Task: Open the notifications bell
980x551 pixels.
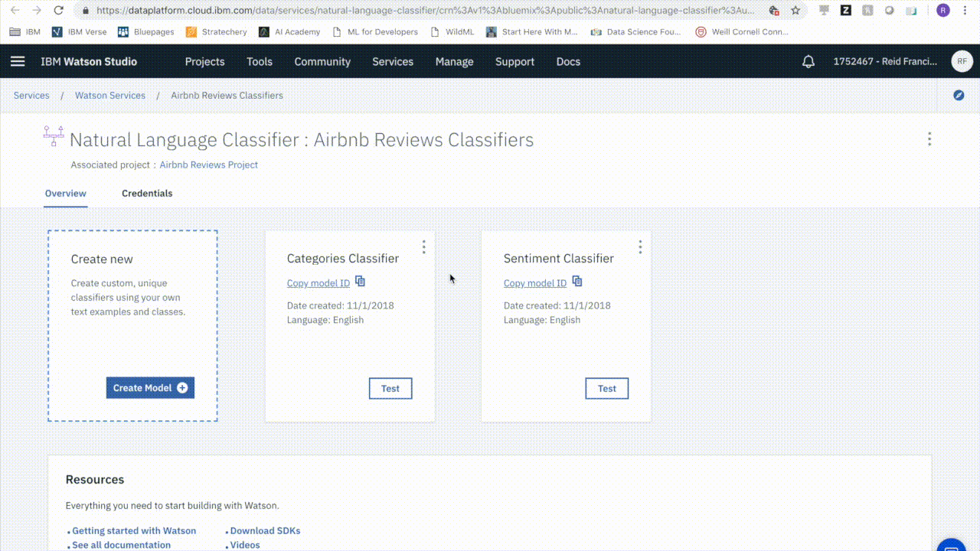Action: click(x=808, y=61)
